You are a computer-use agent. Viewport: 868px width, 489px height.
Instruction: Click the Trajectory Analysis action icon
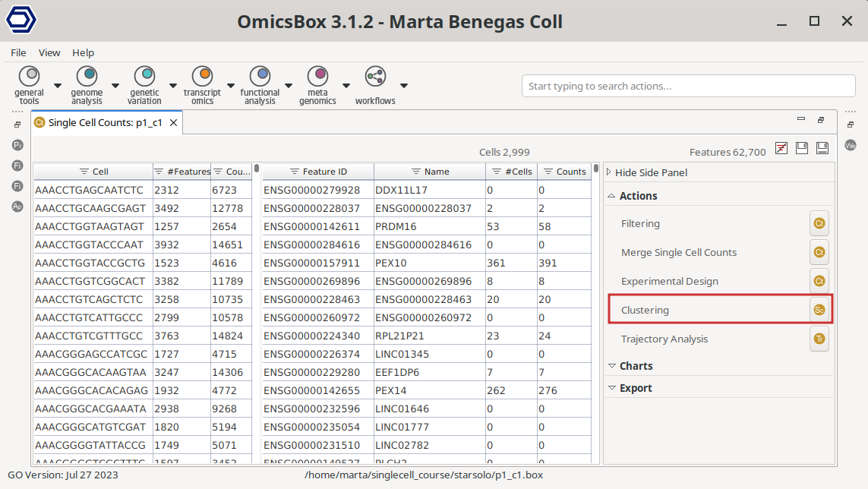[x=819, y=339]
